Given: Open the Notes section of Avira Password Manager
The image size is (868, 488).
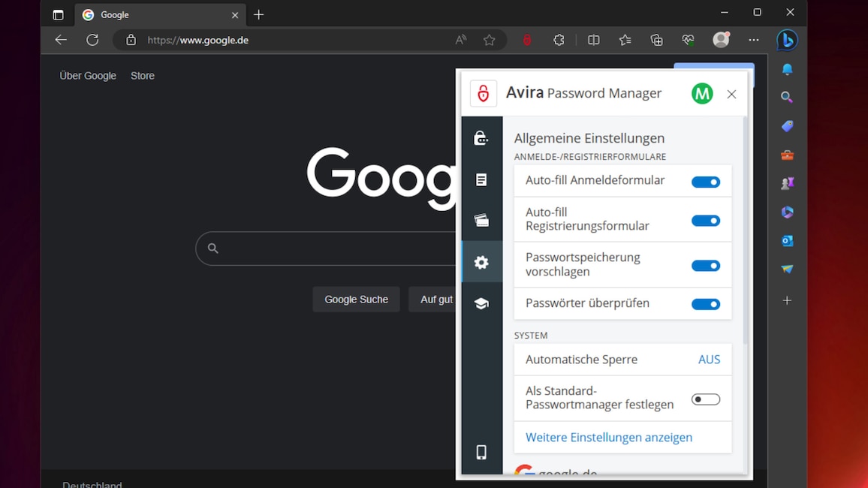Looking at the screenshot, I should click(482, 179).
